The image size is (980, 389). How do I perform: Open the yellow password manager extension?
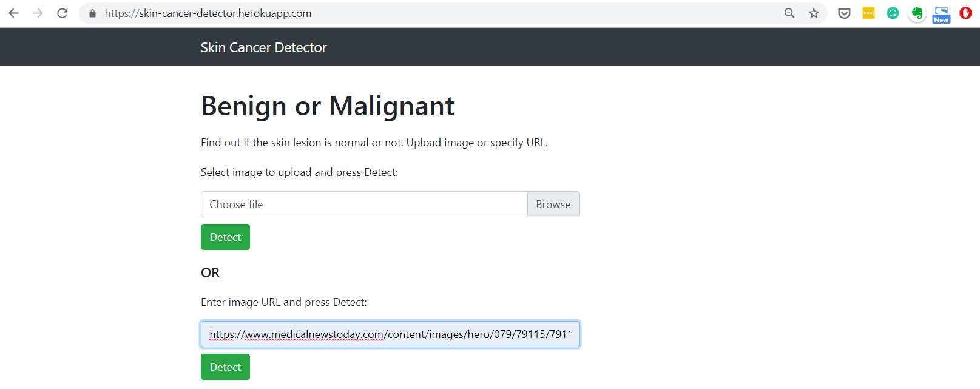pos(868,13)
